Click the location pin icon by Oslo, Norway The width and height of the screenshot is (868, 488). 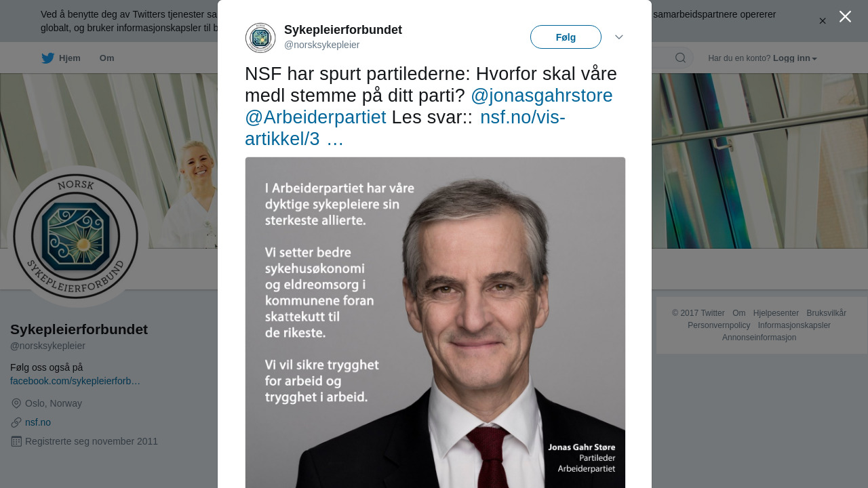click(x=16, y=403)
